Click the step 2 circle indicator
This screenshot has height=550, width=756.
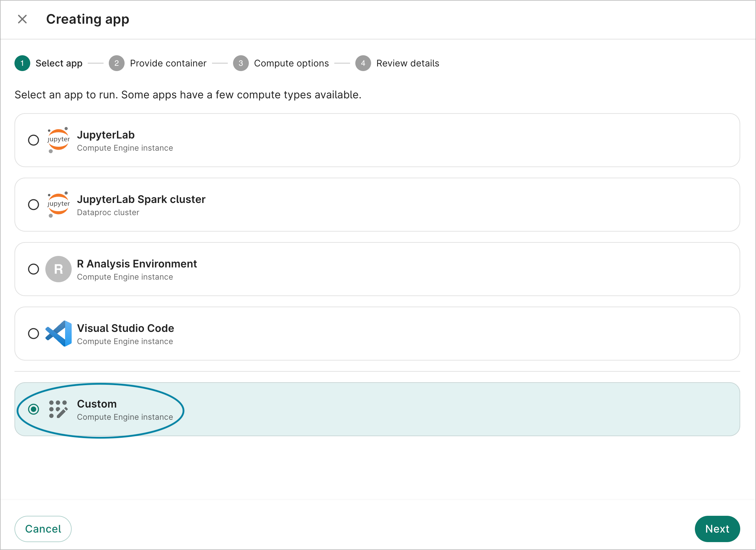click(117, 63)
